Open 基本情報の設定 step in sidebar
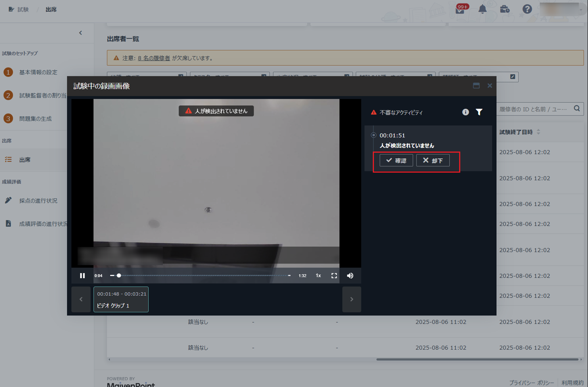 click(38, 72)
